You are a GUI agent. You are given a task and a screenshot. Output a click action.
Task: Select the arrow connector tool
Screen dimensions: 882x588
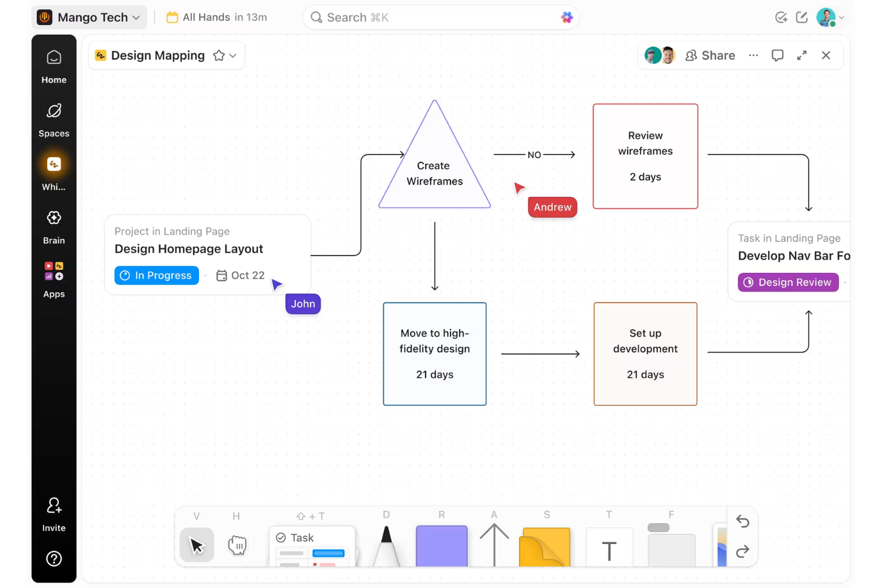[494, 545]
